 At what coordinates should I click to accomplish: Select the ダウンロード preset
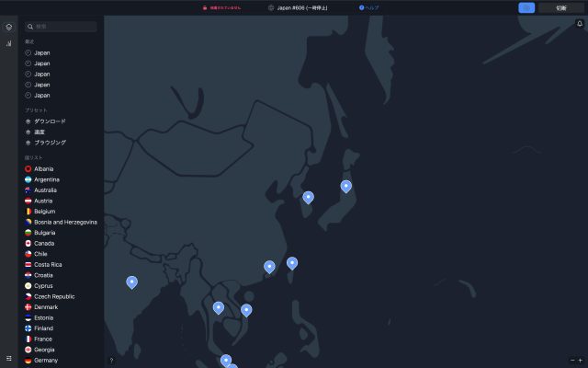coord(50,121)
